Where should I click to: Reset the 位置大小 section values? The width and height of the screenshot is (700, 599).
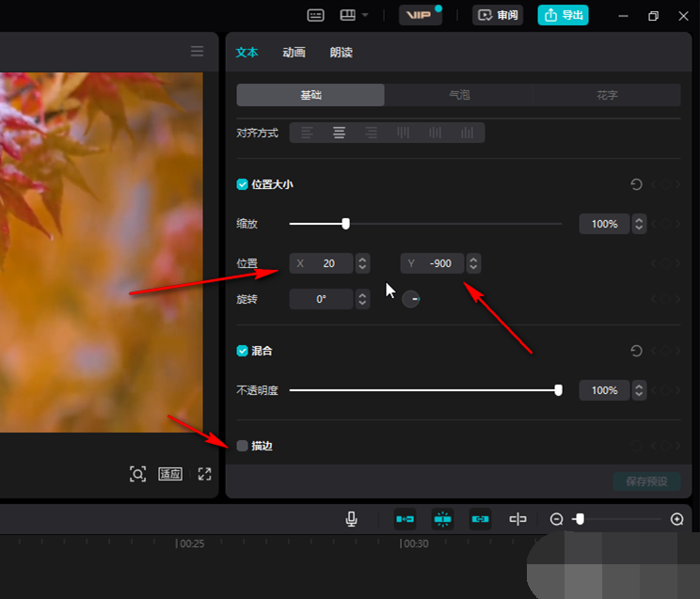637,185
